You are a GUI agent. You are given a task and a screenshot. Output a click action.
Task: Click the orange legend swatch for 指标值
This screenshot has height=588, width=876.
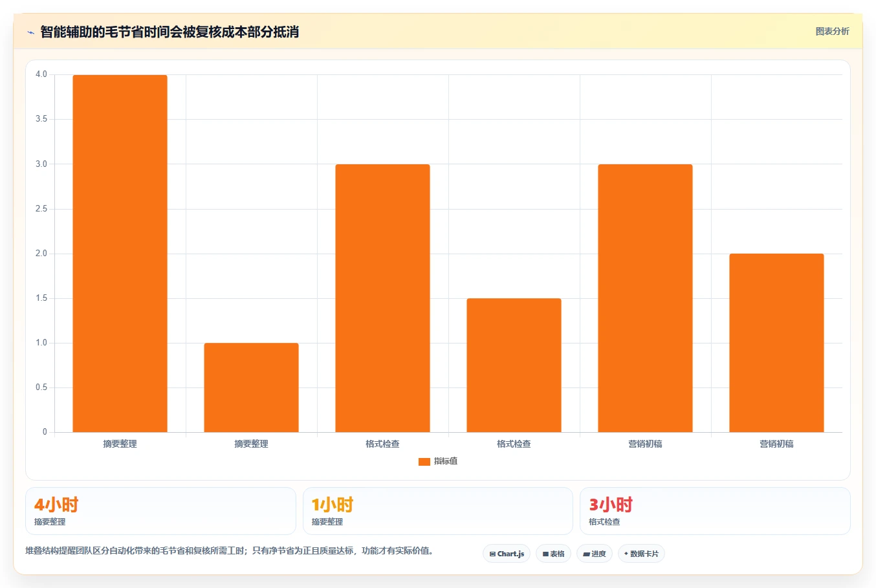(424, 462)
